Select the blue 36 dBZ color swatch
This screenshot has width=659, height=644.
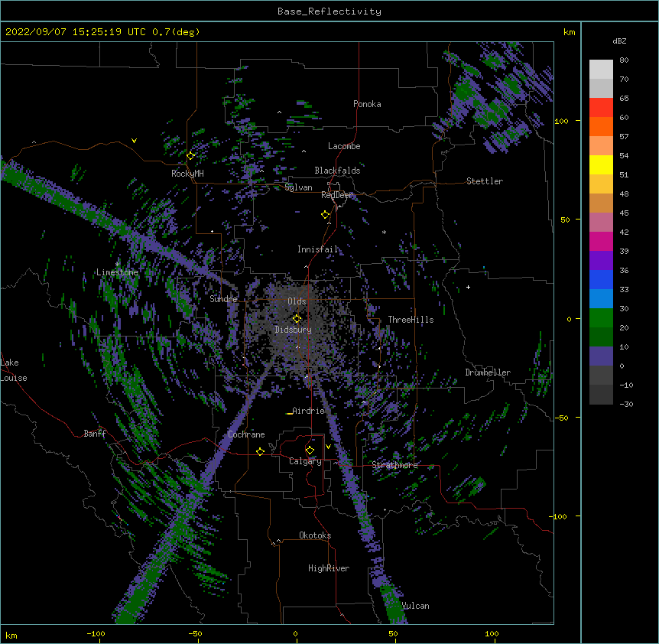coord(601,279)
